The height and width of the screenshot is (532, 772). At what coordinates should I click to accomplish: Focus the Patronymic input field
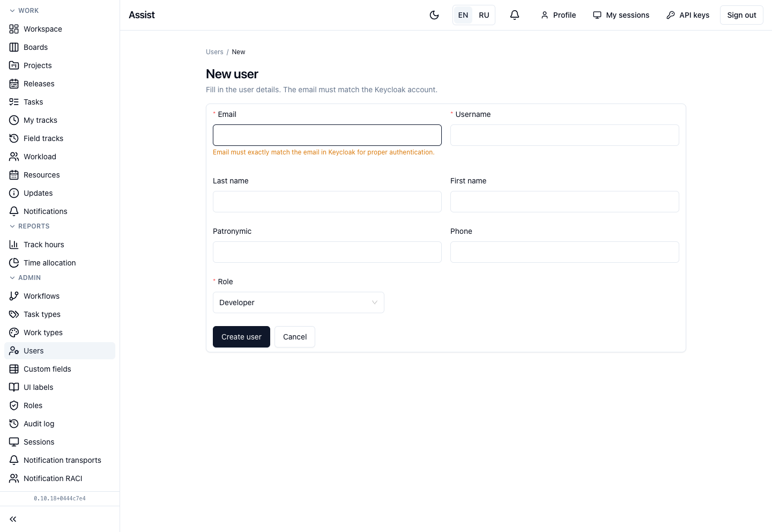(327, 252)
